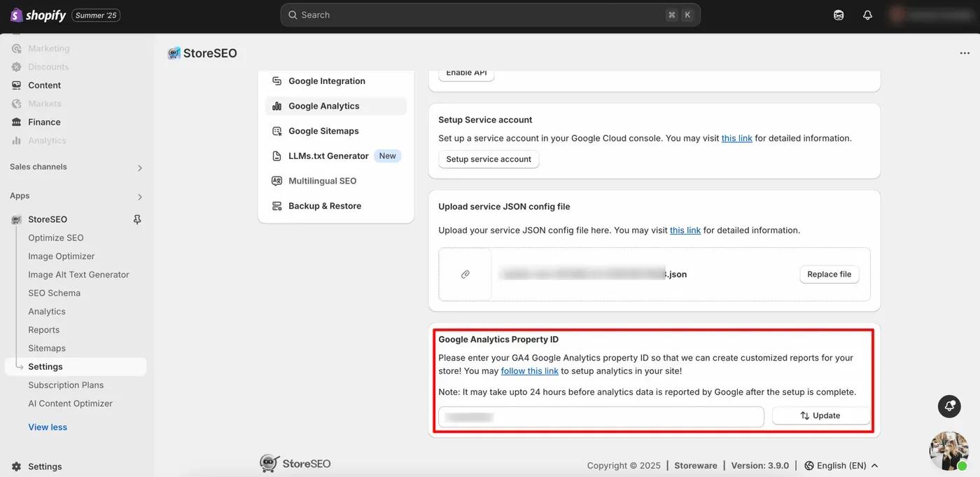
Task: Open Shopify Analytics in main sidebar
Action: [47, 140]
